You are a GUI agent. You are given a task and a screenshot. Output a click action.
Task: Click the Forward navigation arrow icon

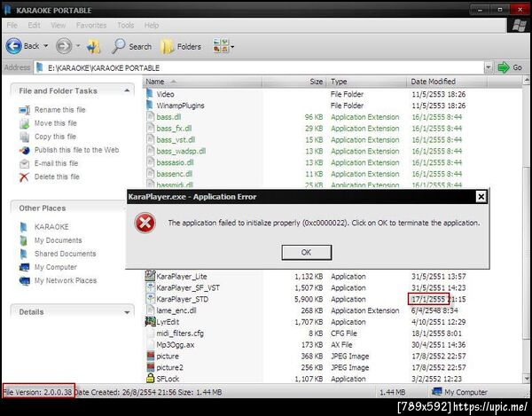pyautogui.click(x=64, y=46)
